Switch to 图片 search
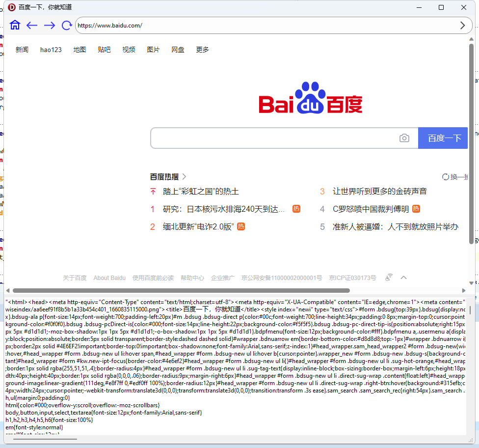Viewport: 479px width, 448px height. click(x=153, y=49)
